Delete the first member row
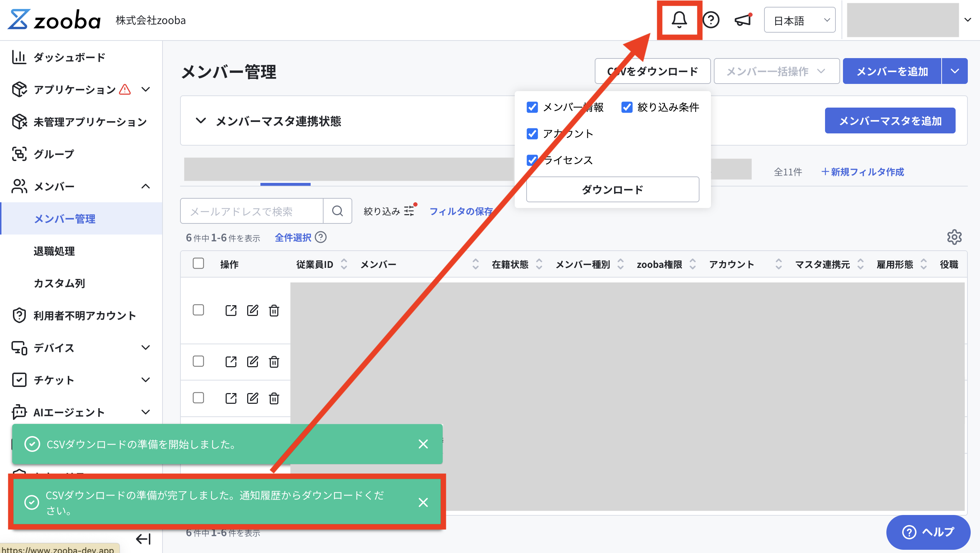Viewport: 980px width, 553px height. click(x=274, y=310)
